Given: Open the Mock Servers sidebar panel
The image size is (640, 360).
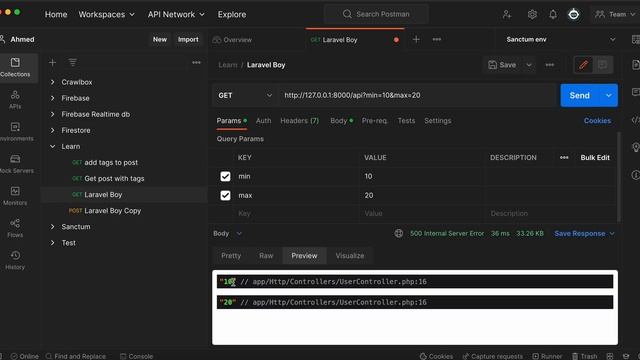Looking at the screenshot, I should pos(15,164).
